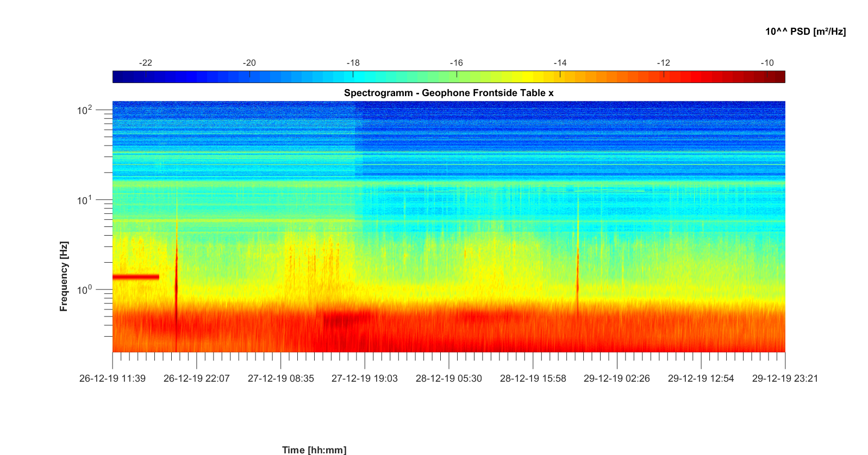
Task: Select the '29-12-19 23:21' time tick label
Action: tap(784, 378)
